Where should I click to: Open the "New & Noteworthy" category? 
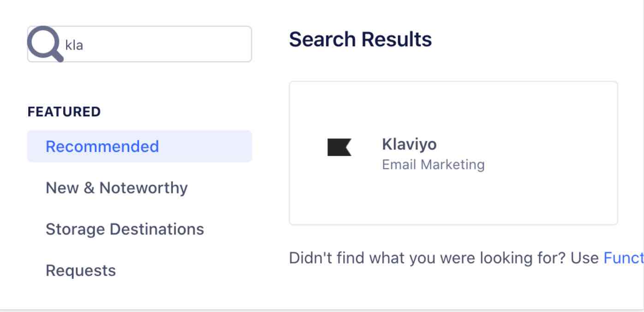point(116,188)
